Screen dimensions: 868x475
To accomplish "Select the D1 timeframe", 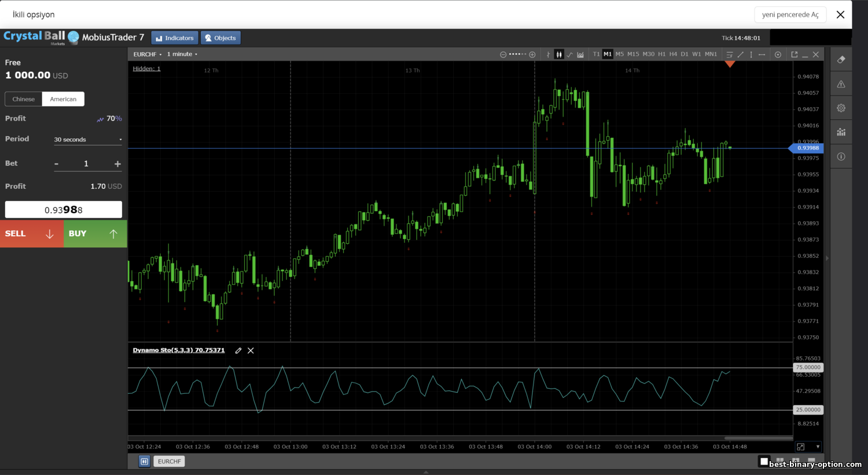I will point(685,54).
